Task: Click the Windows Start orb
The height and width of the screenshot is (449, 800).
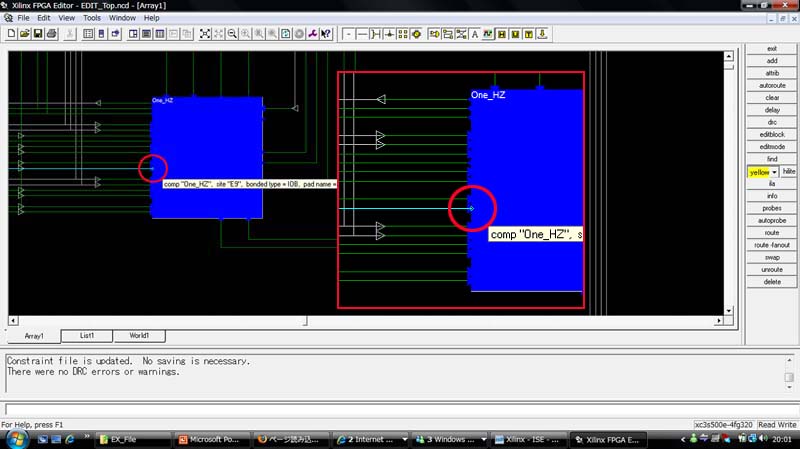Action: 16,439
